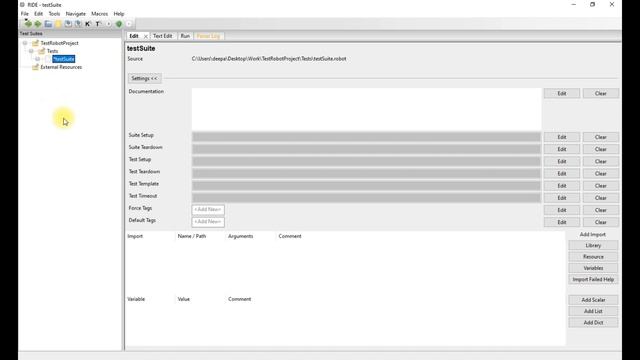Select TestRobotProject in the tree
Image resolution: width=640 pixels, height=360 pixels.
(60, 43)
